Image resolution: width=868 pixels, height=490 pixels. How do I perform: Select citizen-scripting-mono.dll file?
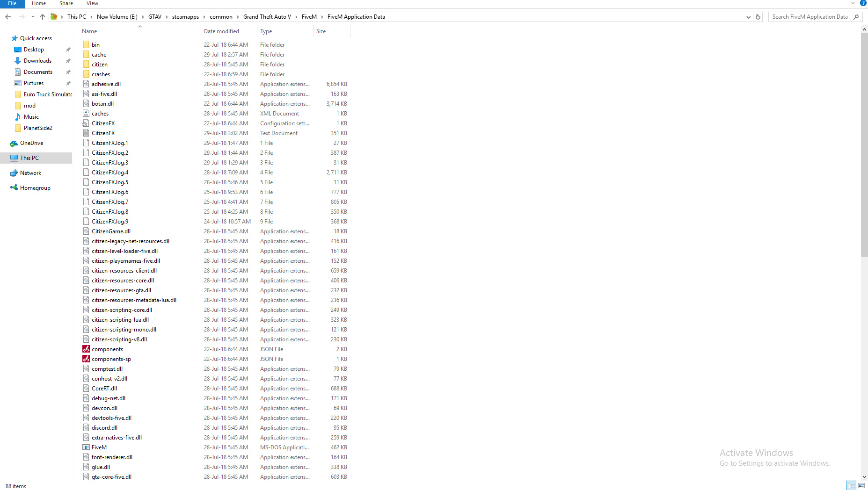(124, 330)
